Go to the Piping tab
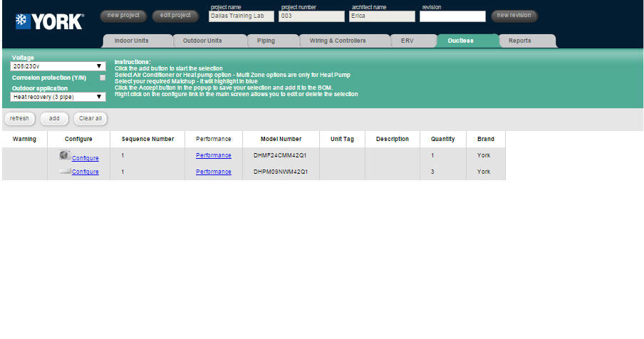 tap(266, 41)
